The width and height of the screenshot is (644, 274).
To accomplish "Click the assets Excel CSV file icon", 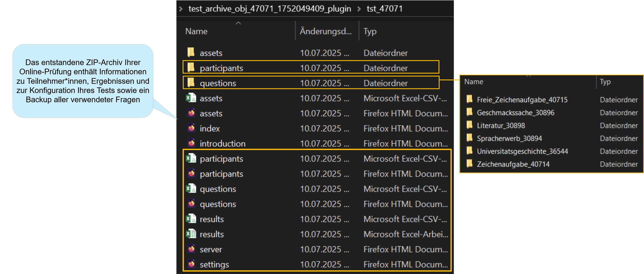I will coord(191,98).
